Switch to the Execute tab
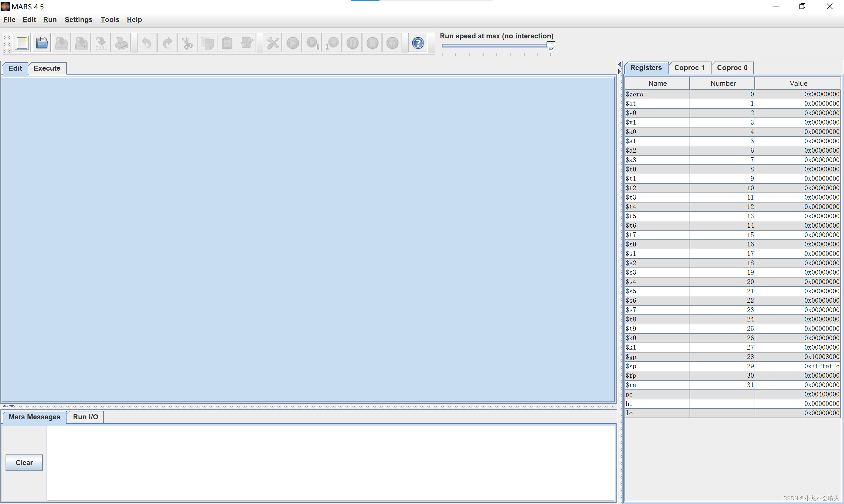This screenshot has width=844, height=504. point(47,68)
